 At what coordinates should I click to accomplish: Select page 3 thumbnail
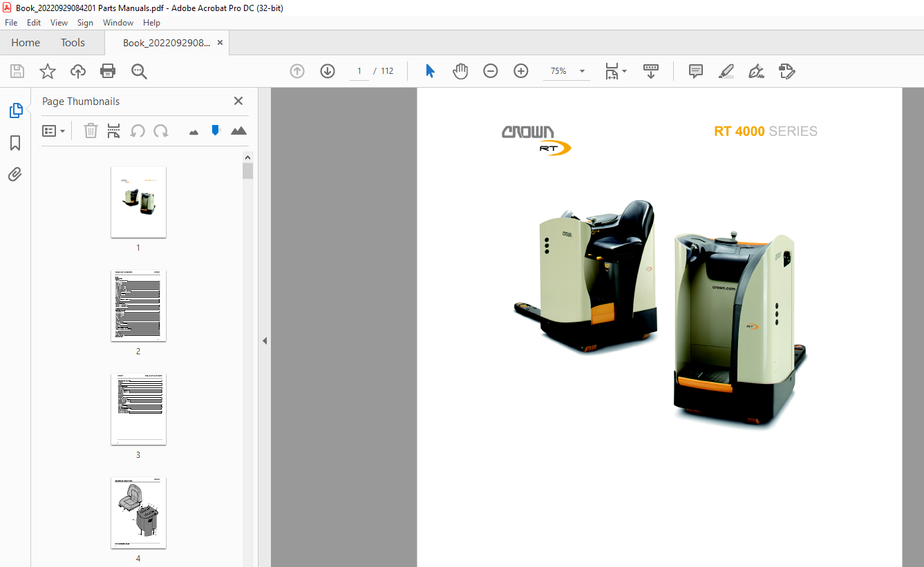coord(138,409)
